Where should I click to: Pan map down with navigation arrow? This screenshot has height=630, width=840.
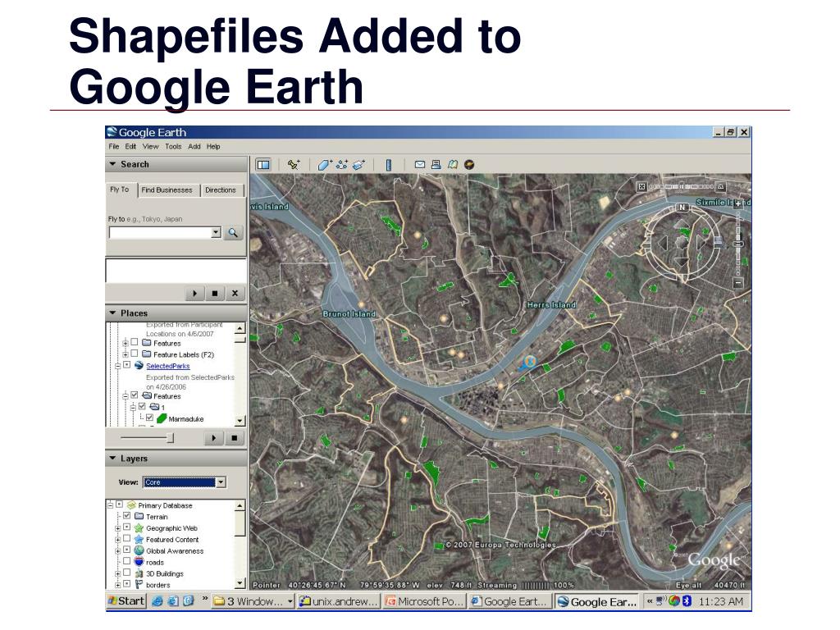pyautogui.click(x=682, y=262)
